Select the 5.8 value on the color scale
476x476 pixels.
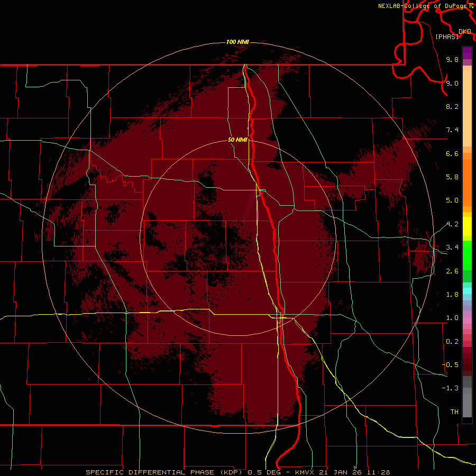point(452,177)
